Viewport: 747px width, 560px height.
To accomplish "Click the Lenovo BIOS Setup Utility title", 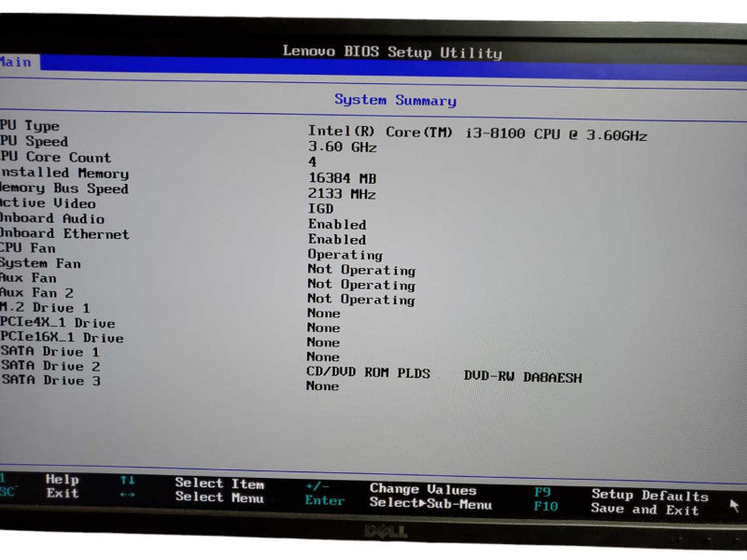I will tap(392, 52).
